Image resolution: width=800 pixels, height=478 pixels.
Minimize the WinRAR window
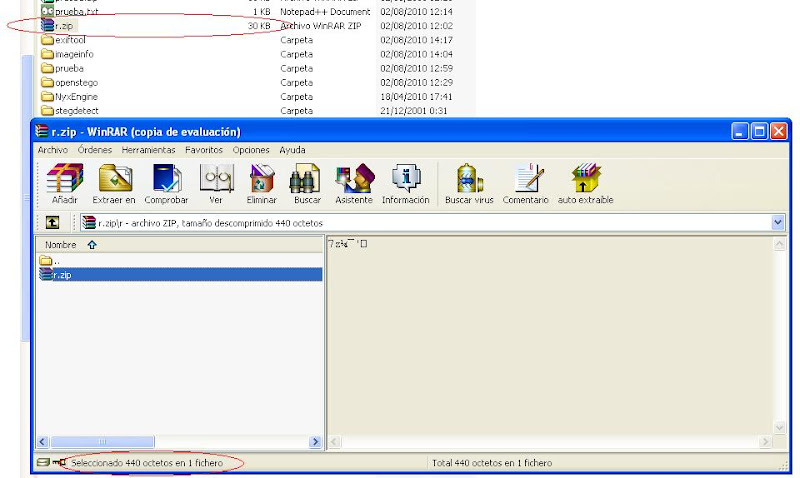tap(740, 132)
